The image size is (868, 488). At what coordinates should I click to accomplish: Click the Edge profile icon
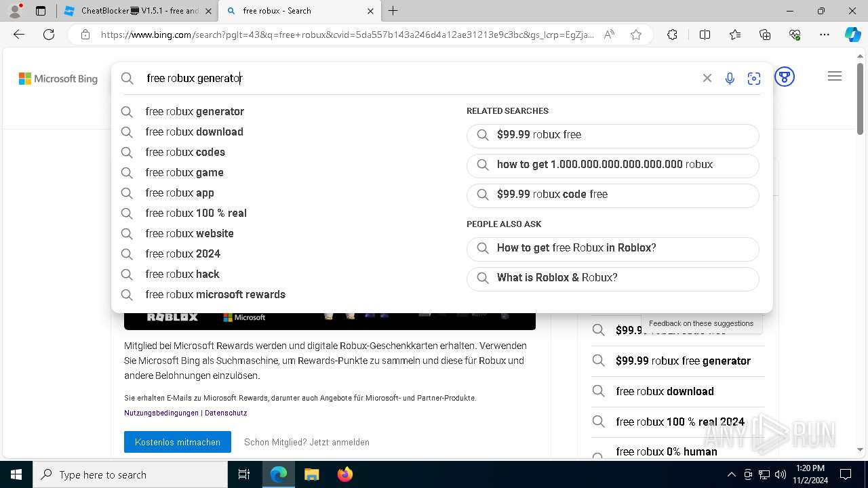pyautogui.click(x=15, y=11)
